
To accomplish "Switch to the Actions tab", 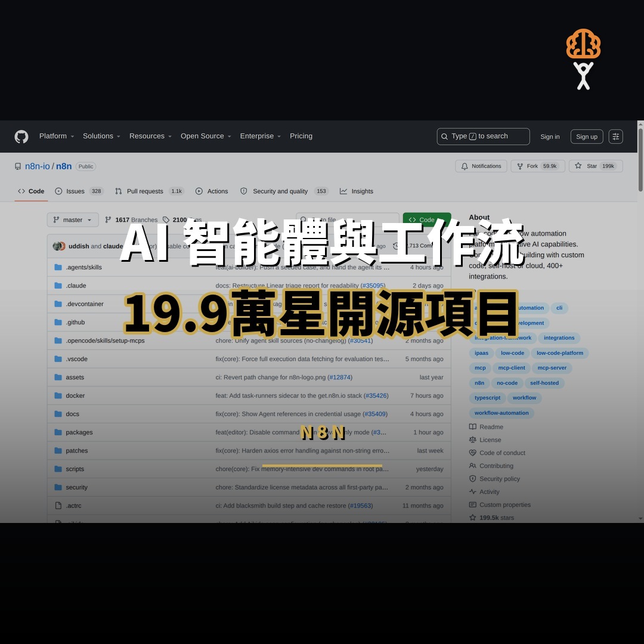I will 212,191.
